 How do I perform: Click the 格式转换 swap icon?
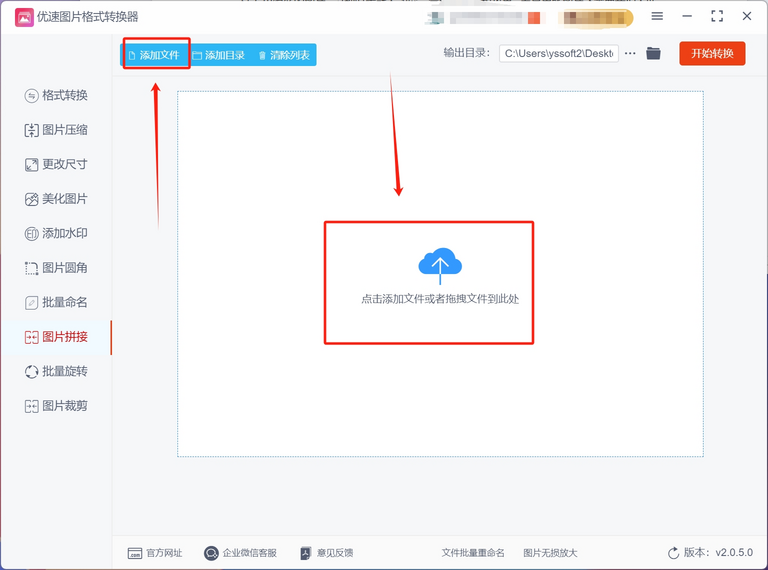click(x=31, y=95)
